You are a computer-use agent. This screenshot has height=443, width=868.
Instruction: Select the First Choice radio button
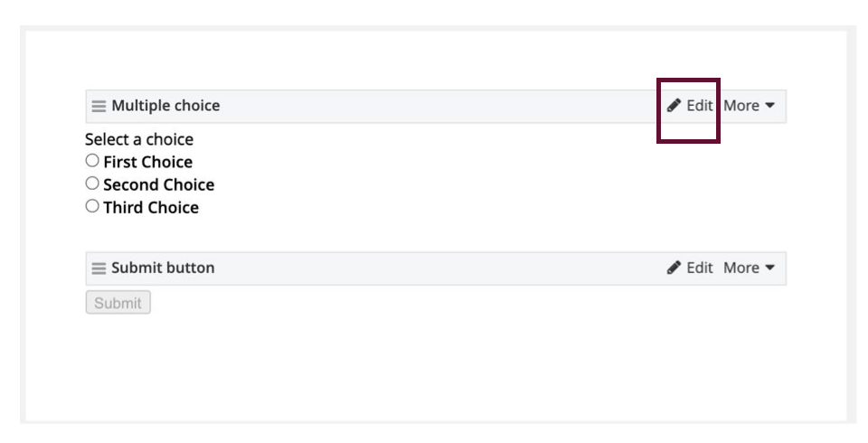92,161
